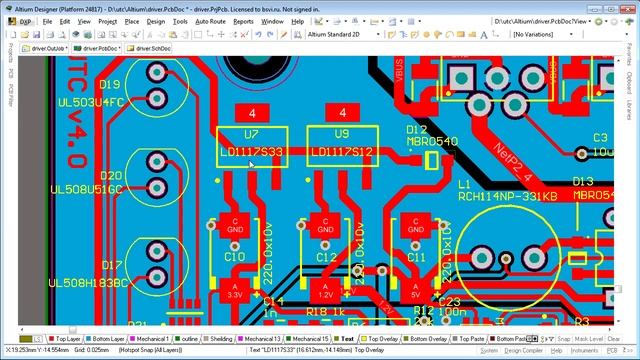Click the home navigation icon at top right
The width and height of the screenshot is (640, 360).
629,22
